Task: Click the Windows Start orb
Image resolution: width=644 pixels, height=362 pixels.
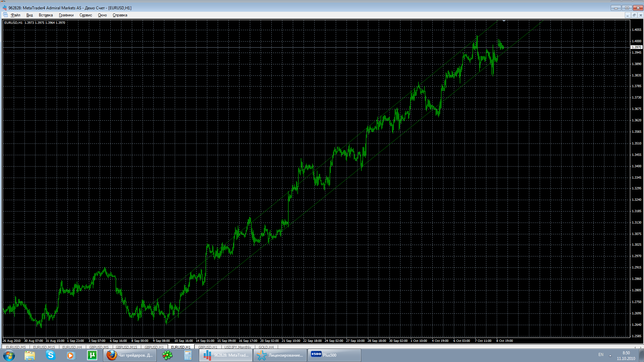Action: click(x=9, y=355)
